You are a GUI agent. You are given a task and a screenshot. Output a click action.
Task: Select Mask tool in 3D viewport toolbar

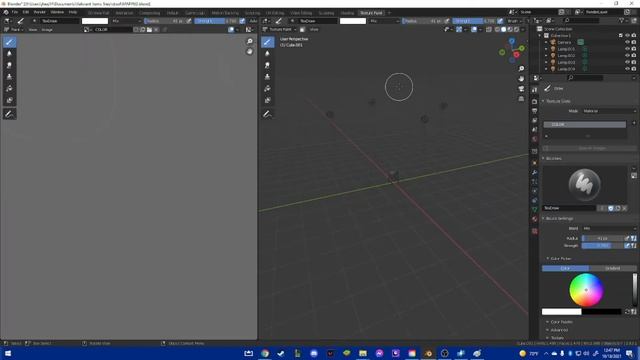tap(267, 100)
